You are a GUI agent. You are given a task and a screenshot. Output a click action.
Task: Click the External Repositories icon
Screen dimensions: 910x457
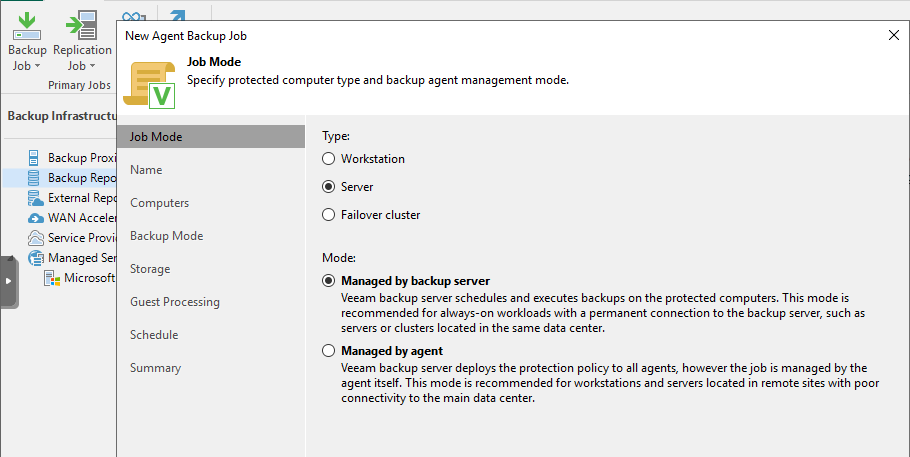[35, 198]
